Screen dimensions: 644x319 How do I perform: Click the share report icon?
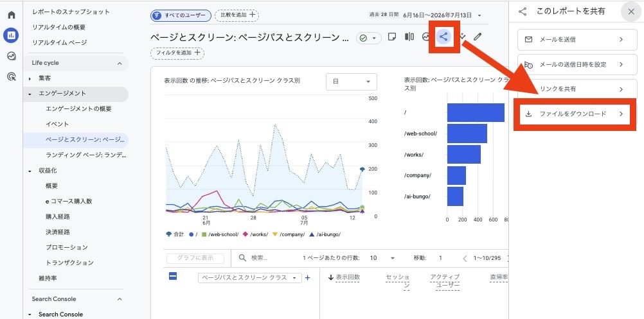click(x=443, y=37)
